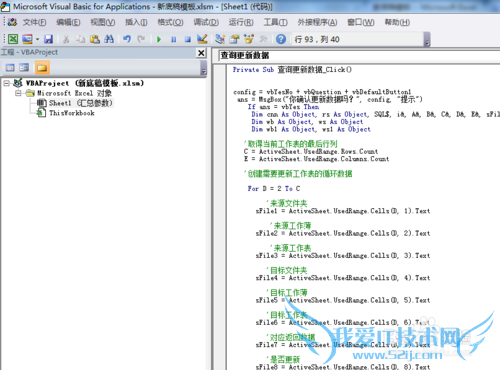Click the 'Dim wb As Object, ws As Object' line
The image size is (500, 370).
(x=307, y=122)
